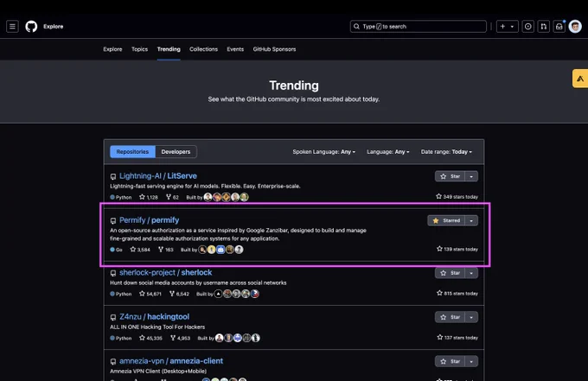Select the Developers toggle button
The height and width of the screenshot is (381, 588).
176,152
